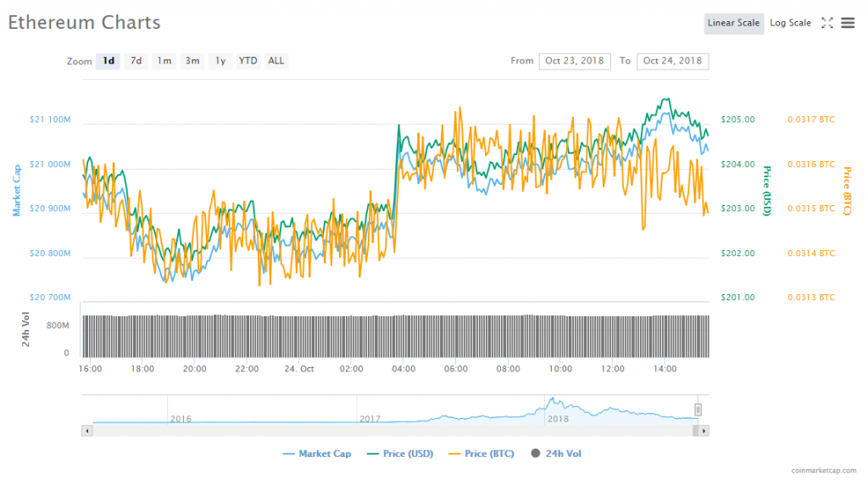Click the navigator range handle near 2018
The height and width of the screenshot is (485, 868).
698,410
